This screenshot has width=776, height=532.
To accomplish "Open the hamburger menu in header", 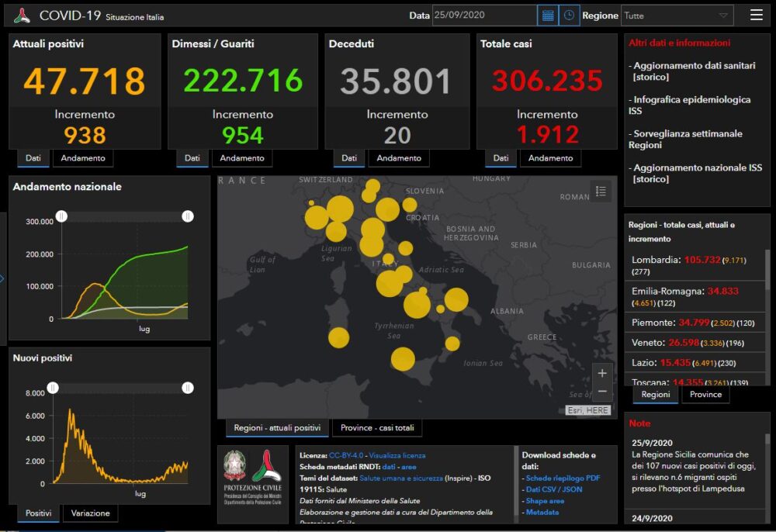I will pyautogui.click(x=756, y=15).
